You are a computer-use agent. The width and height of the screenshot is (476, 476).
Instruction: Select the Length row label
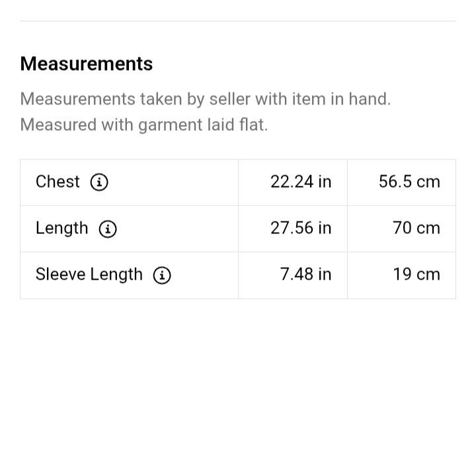pos(62,228)
